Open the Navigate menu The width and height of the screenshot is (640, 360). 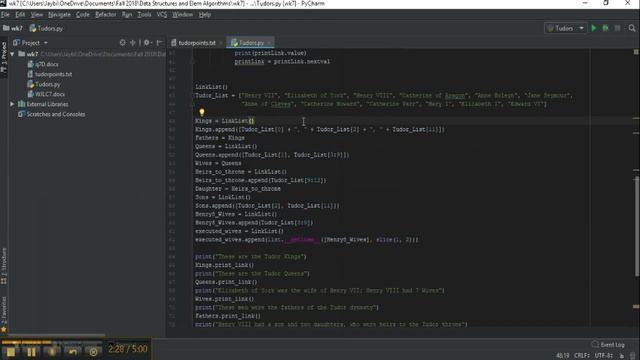[59, 14]
